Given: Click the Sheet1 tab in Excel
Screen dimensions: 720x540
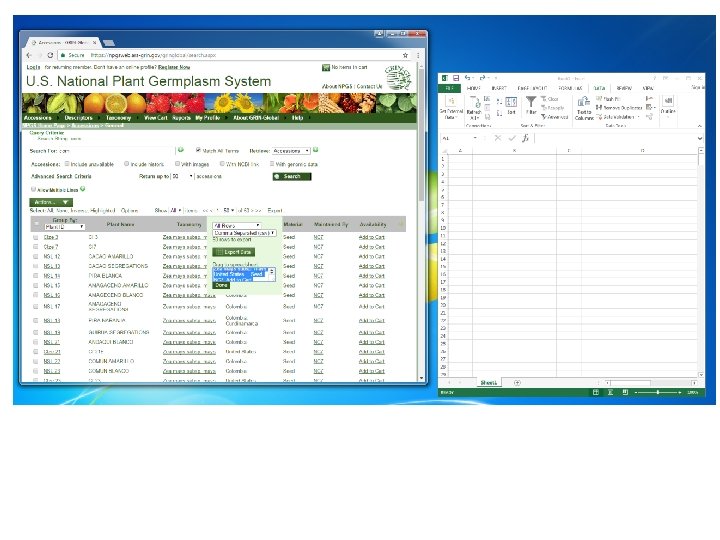Looking at the screenshot, I should pyautogui.click(x=489, y=382).
